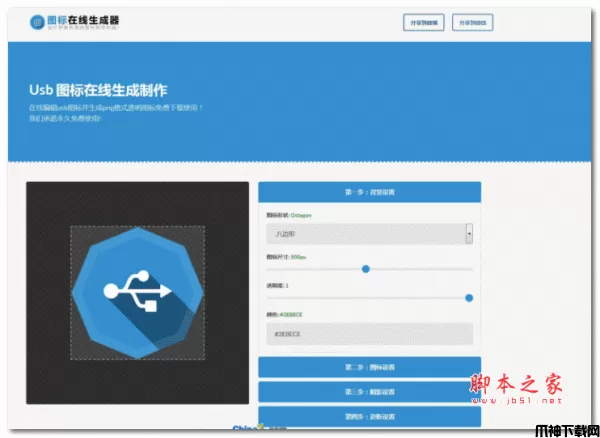Collapse the 第一步 背景设置 section header
600x438 pixels.
tap(370, 192)
